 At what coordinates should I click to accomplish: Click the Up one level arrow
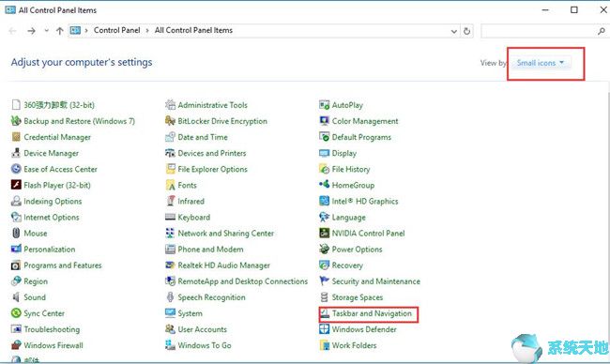coord(59,31)
